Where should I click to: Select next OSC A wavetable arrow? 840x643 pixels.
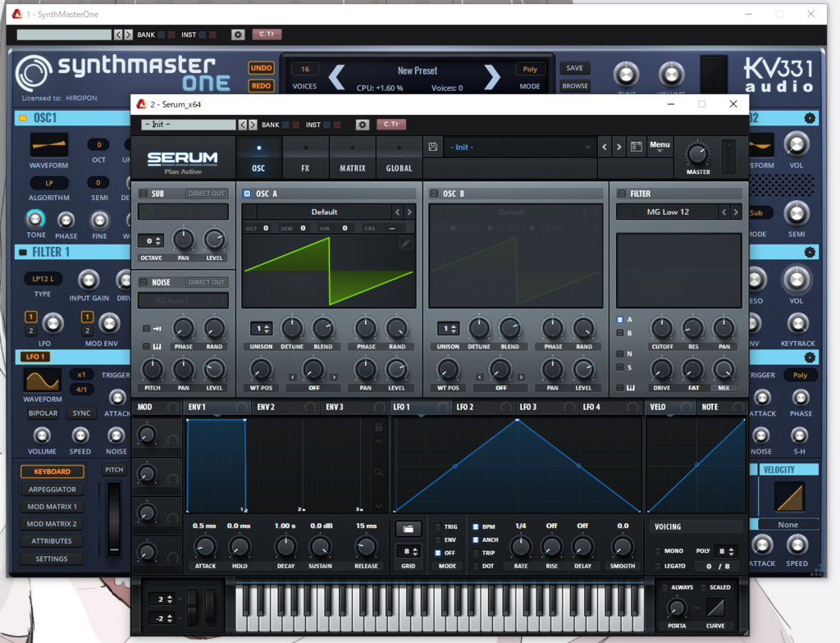(409, 212)
